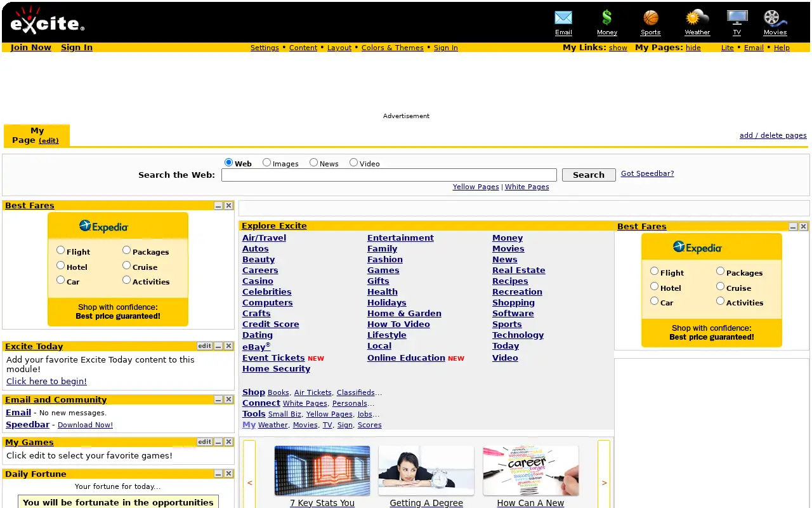Open Colors & Themes menu item
This screenshot has width=812, height=508.
click(393, 48)
